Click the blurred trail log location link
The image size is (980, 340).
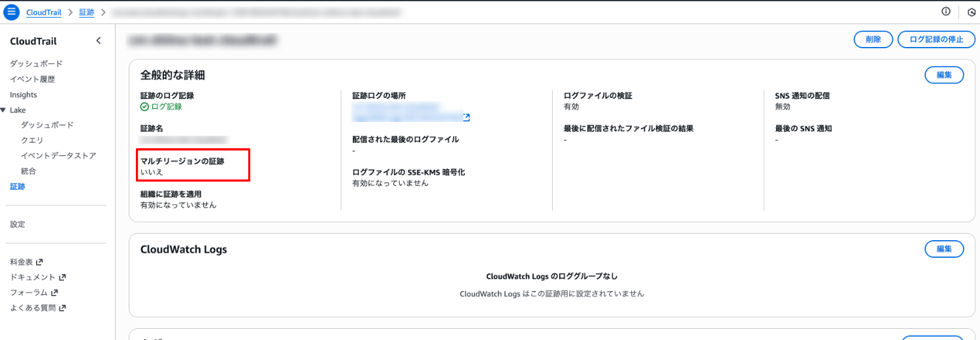click(406, 112)
